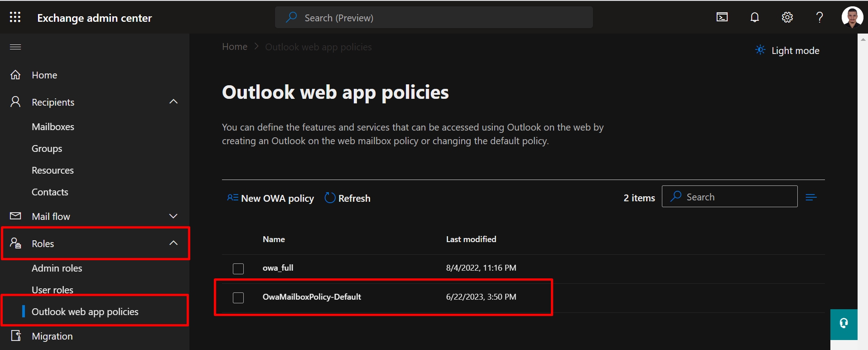Open the help headset widget
Image resolution: width=868 pixels, height=350 pixels.
point(844,324)
